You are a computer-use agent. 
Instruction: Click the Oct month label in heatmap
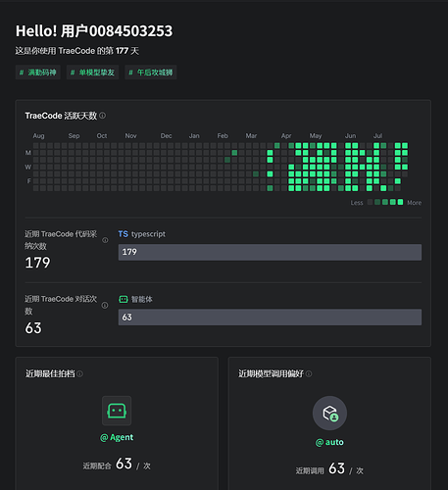tap(102, 136)
